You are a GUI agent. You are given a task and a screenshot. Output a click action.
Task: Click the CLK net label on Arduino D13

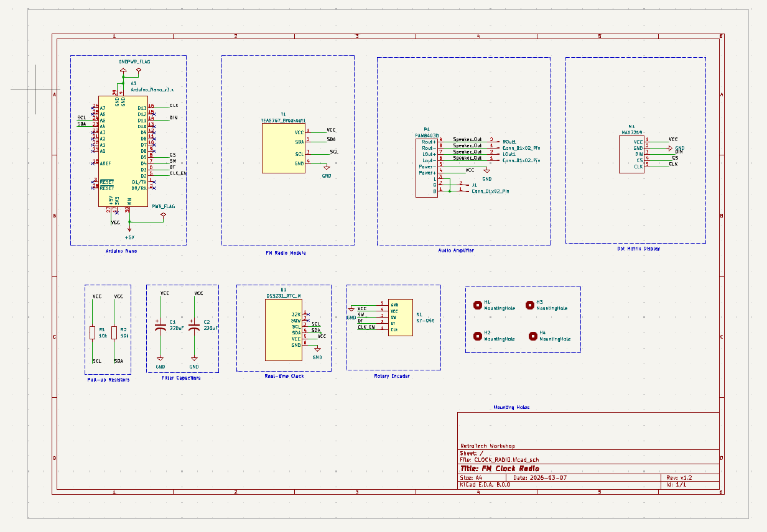coord(174,106)
